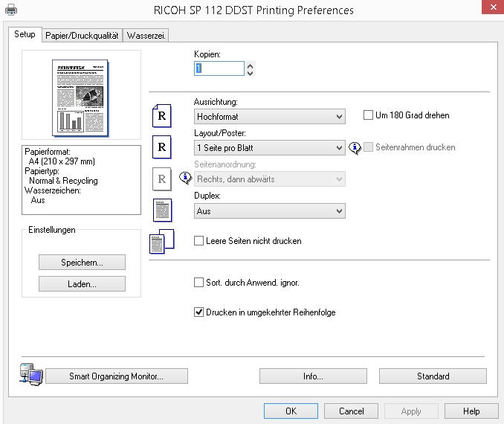
Task: Click the Apply button
Action: (411, 411)
